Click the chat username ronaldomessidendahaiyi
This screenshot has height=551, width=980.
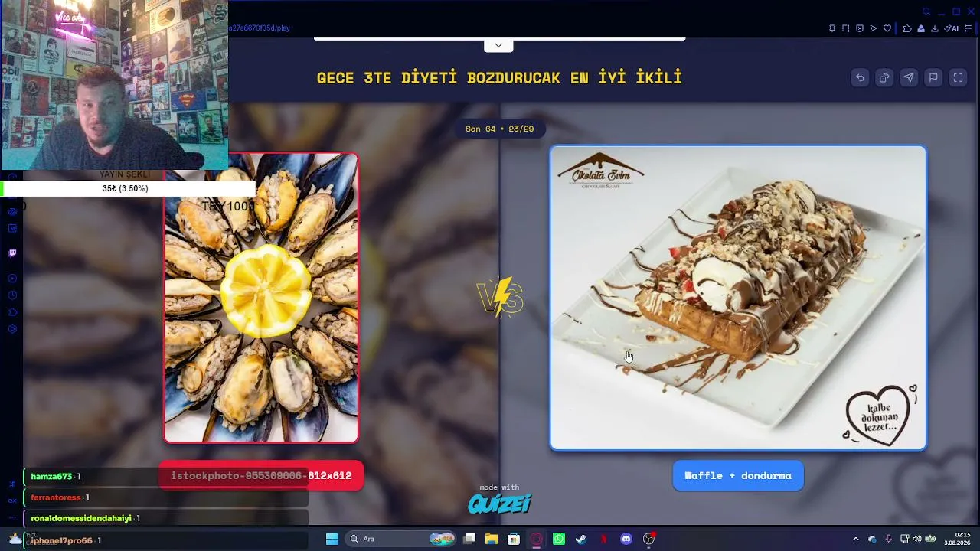(81, 518)
